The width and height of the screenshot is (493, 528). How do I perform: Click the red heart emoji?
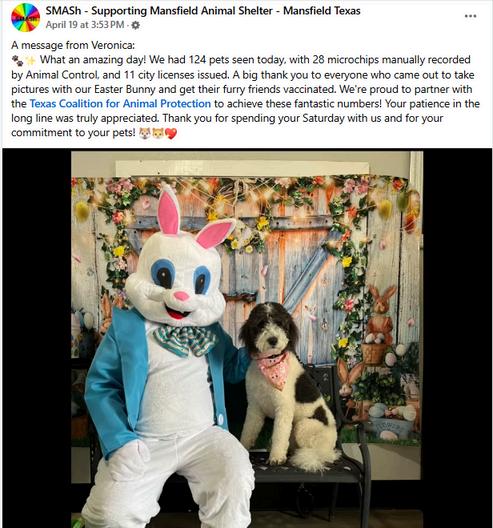coord(171,134)
